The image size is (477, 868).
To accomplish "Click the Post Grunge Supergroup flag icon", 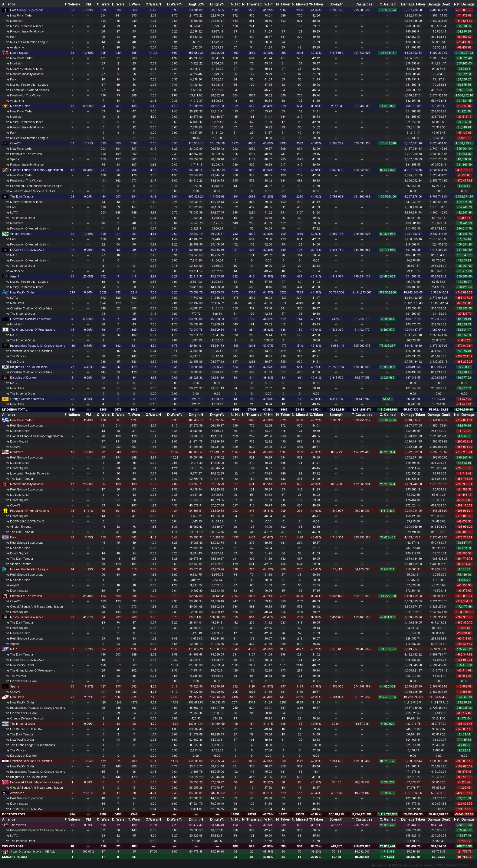I will click(x=5, y=10).
